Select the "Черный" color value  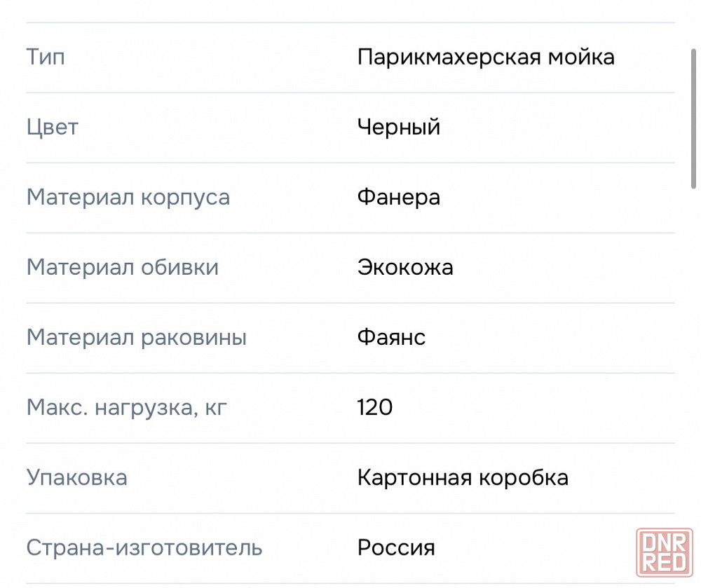coord(399,127)
